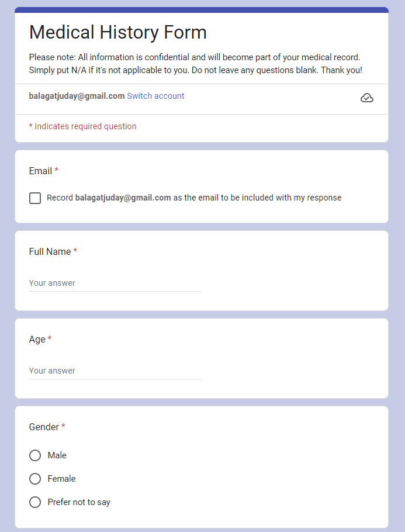The height and width of the screenshot is (532, 405).
Task: Click the red asterisk beside Gender
Action: [63, 427]
